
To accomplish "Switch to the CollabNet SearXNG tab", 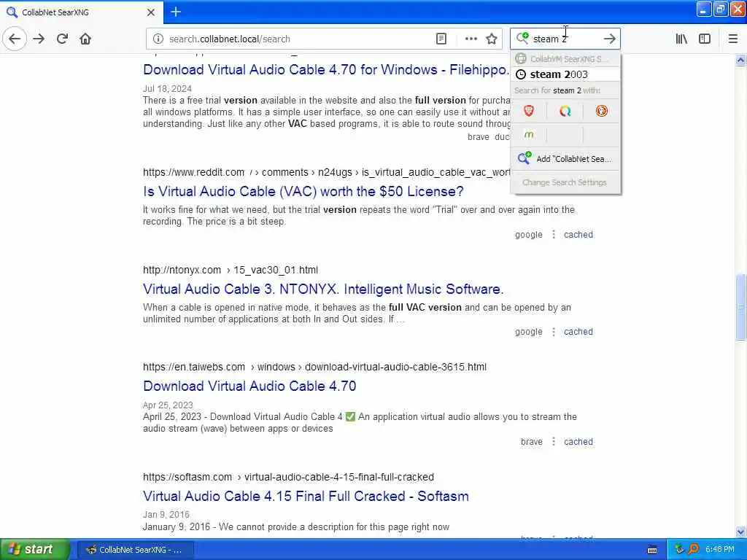I will [x=81, y=12].
